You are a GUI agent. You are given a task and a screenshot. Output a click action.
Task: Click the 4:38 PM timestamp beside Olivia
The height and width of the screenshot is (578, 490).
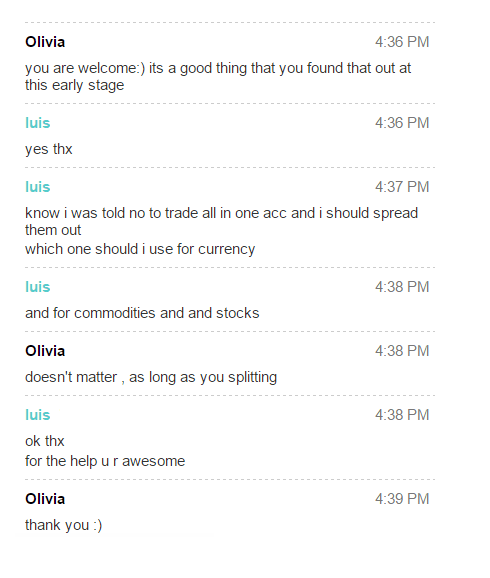tap(402, 351)
